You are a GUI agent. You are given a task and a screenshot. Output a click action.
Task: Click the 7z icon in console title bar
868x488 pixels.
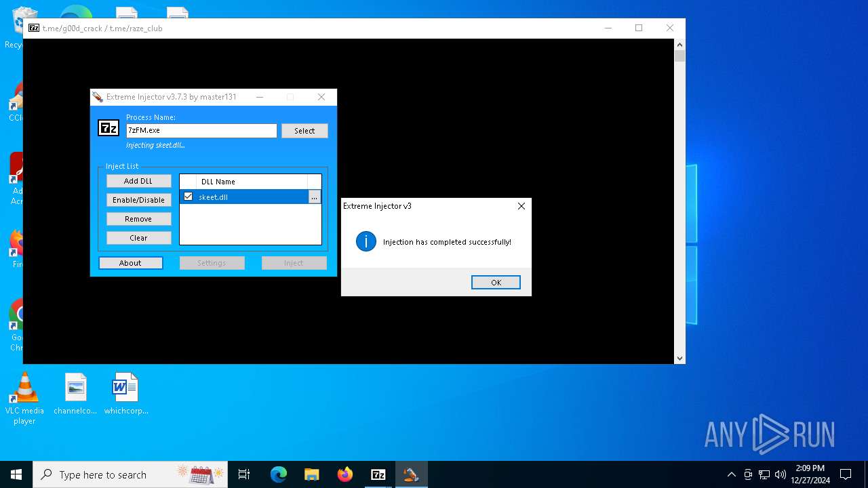click(34, 28)
